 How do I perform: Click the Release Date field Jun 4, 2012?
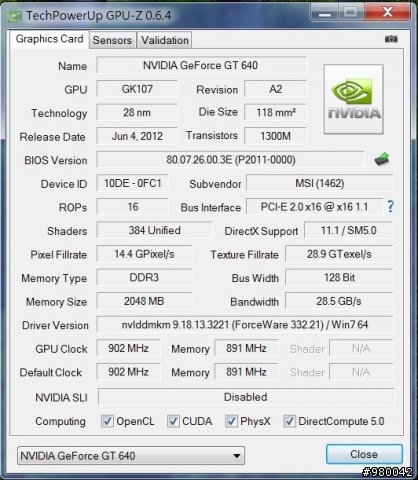[x=137, y=136]
